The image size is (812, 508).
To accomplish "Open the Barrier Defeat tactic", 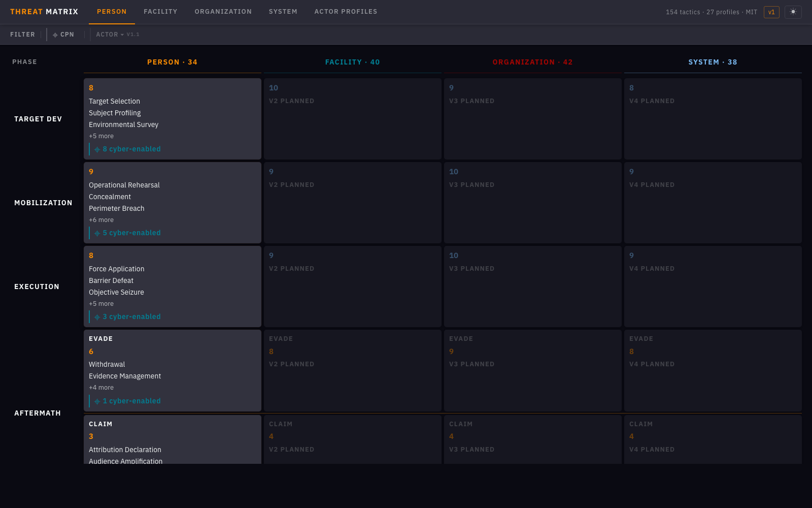I will [111, 280].
